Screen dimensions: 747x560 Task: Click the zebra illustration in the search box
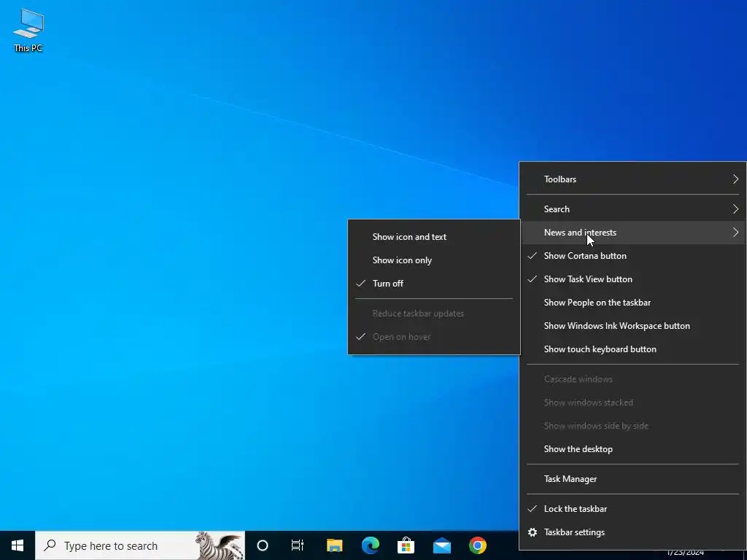pos(220,545)
